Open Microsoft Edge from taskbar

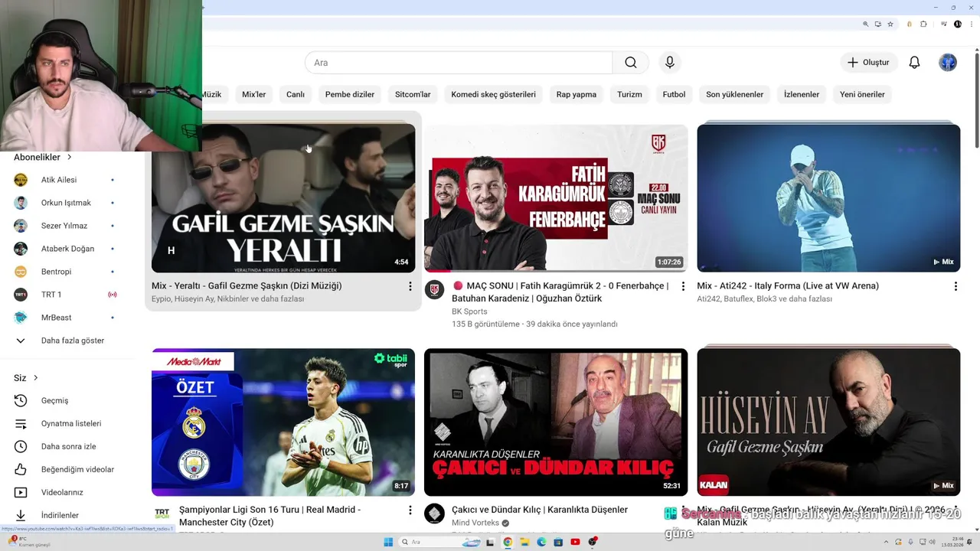541,542
